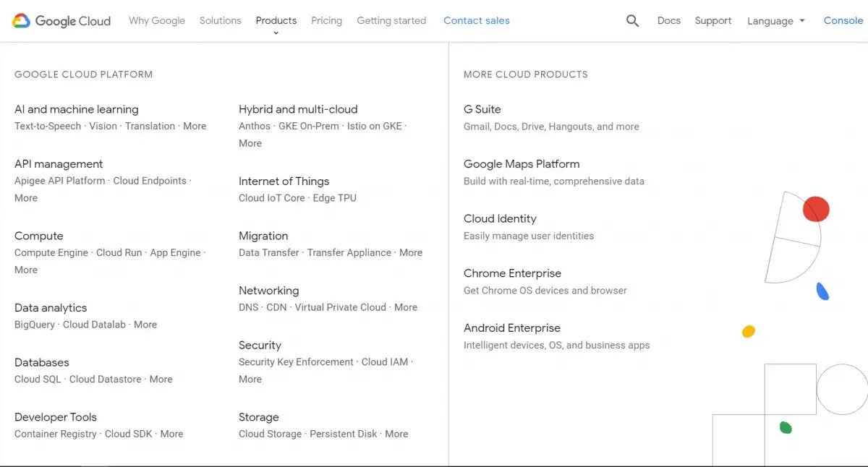Image resolution: width=868 pixels, height=467 pixels.
Task: Click the red circle decoration
Action: coord(816,209)
